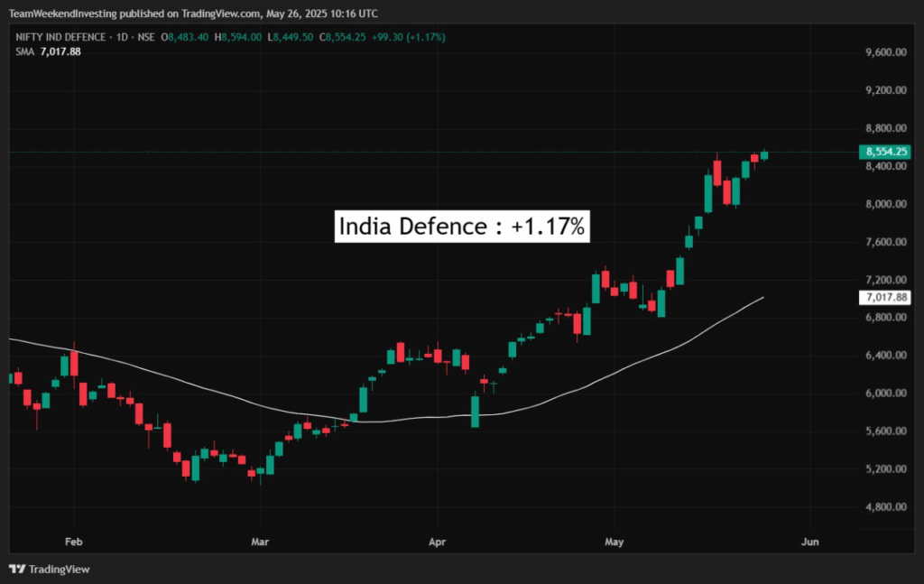Click the 9,600.00 price axis label
This screenshot has height=584, width=924.
point(886,52)
